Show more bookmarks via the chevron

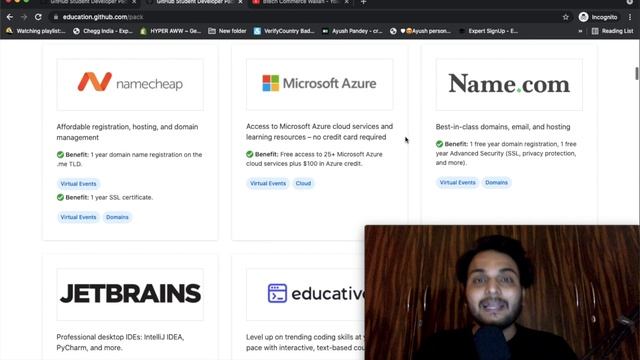(580, 31)
